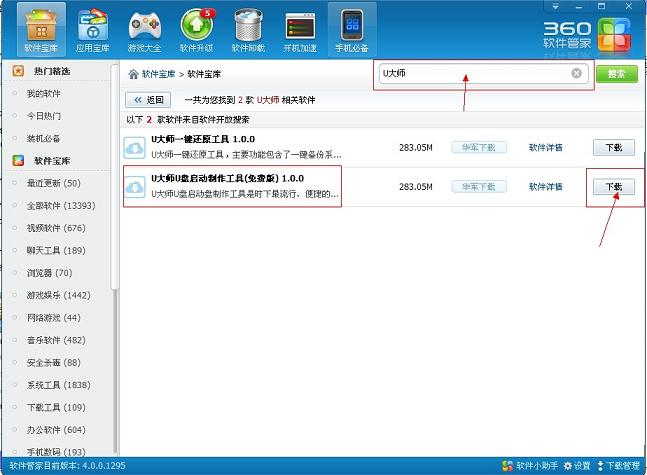
Task: Click the version text 4.0.0.1295
Action: coord(104,466)
